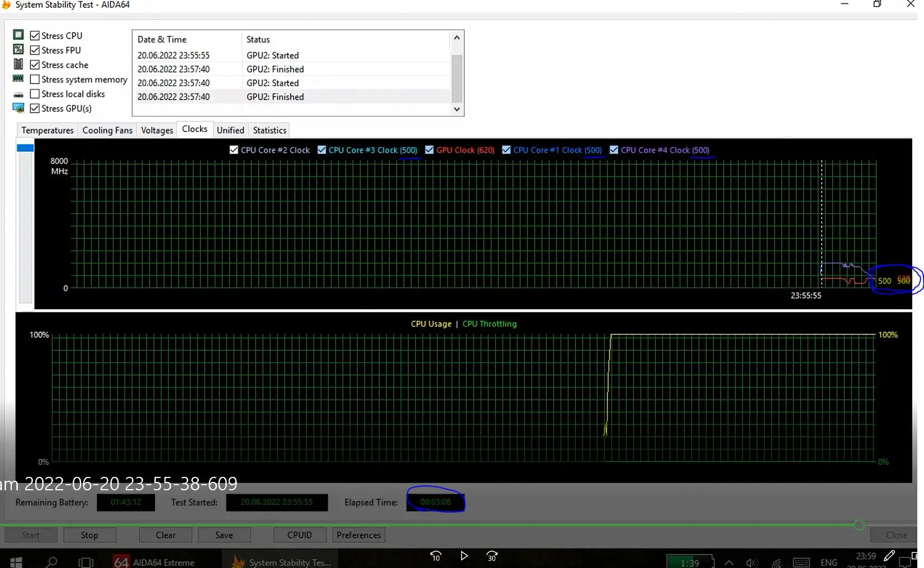Image resolution: width=924 pixels, height=568 pixels.
Task: Switch to the Unified tab
Action: [230, 130]
